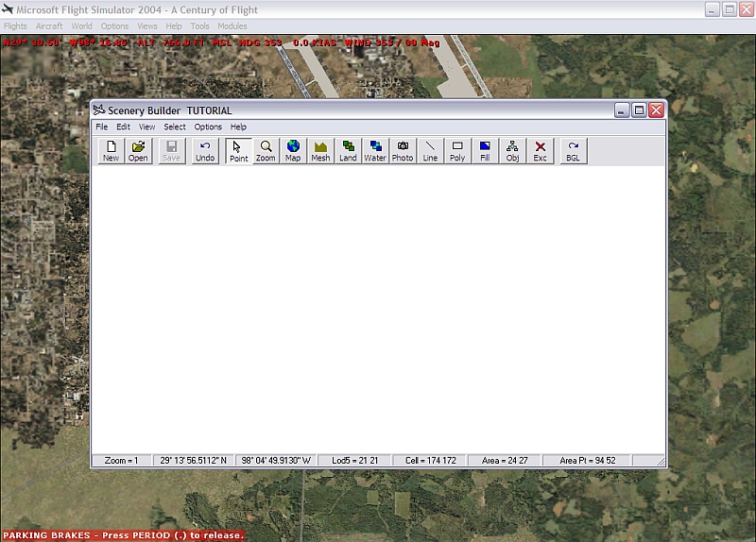Select the Exc exclude tool
The height and width of the screenshot is (542, 756).
tap(540, 151)
